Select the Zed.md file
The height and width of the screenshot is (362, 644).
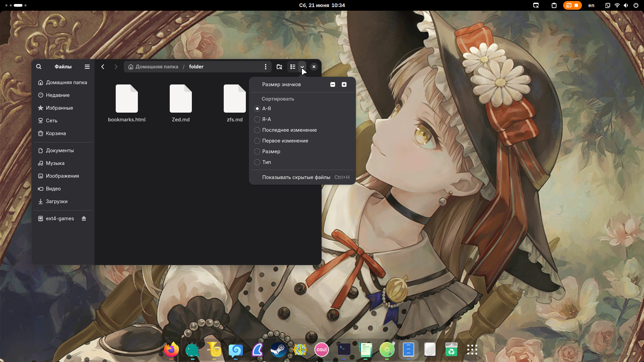pyautogui.click(x=181, y=103)
